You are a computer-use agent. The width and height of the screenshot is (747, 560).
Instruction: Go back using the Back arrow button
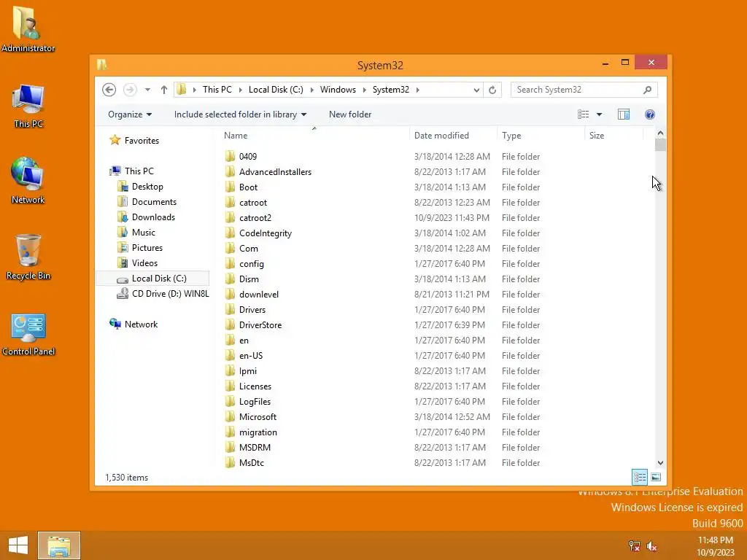[x=109, y=90]
